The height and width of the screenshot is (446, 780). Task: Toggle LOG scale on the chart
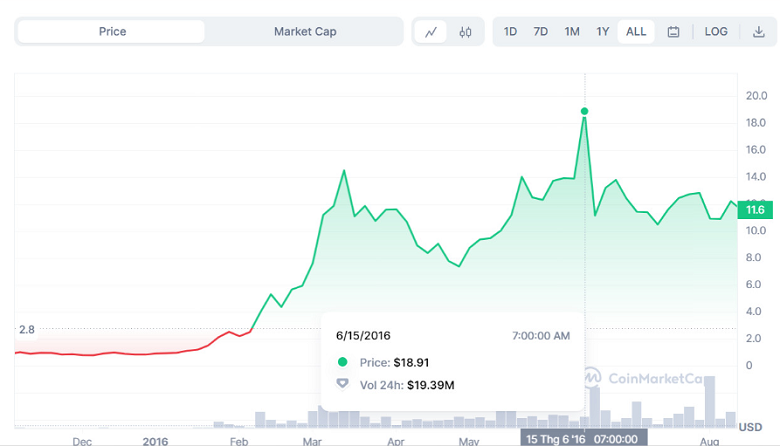pos(716,32)
